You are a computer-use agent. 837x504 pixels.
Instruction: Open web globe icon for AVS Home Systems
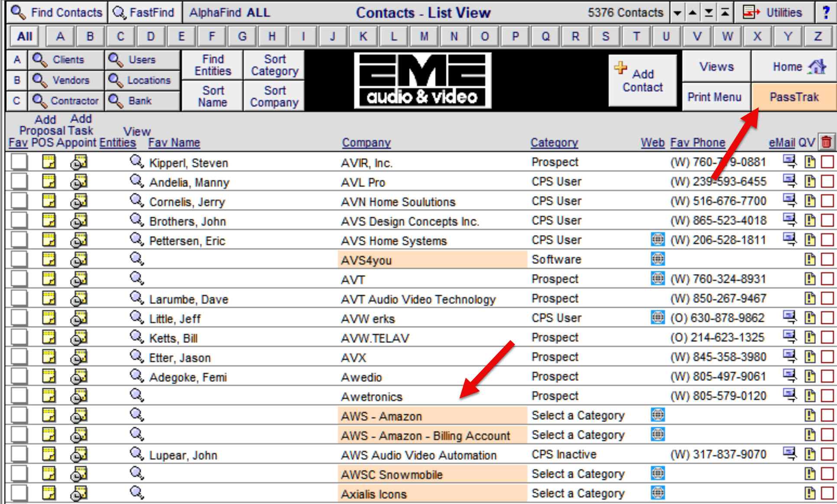[x=658, y=239]
